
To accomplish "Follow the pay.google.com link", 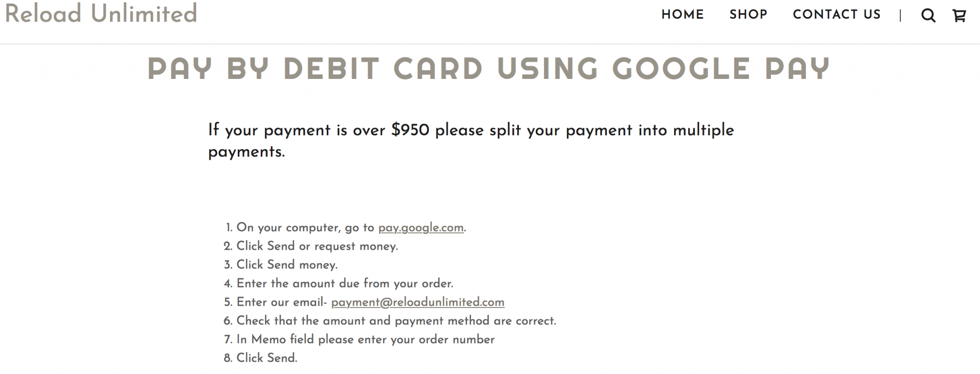I will (421, 228).
